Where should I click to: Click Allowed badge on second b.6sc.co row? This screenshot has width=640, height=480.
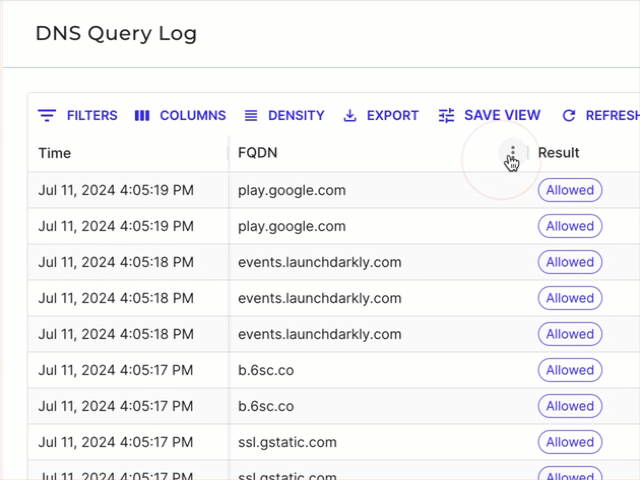click(570, 406)
